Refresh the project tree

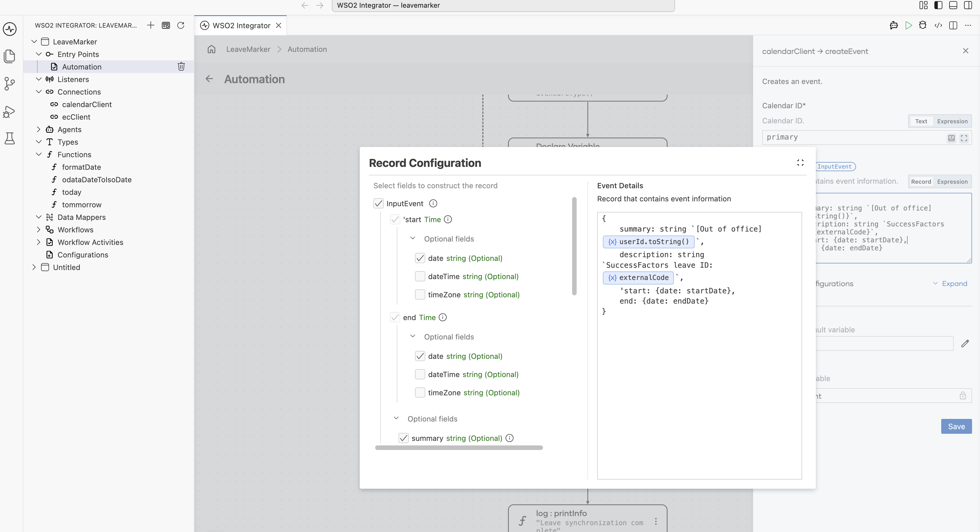(181, 25)
